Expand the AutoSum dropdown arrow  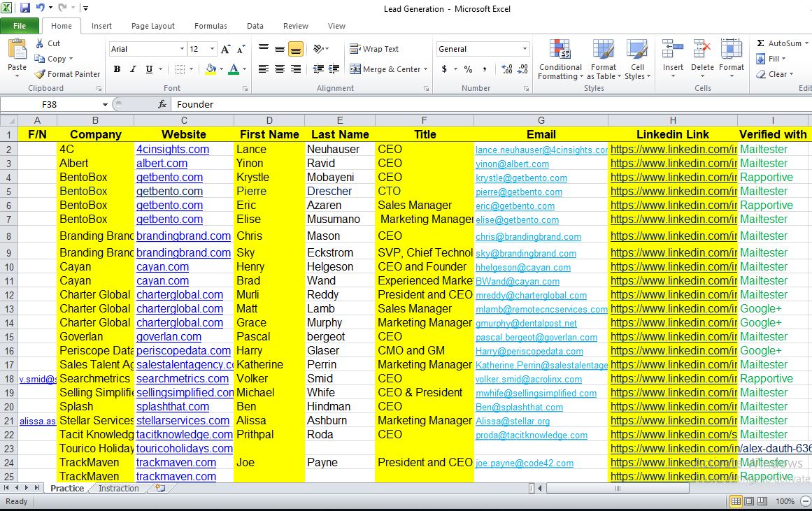click(x=806, y=43)
